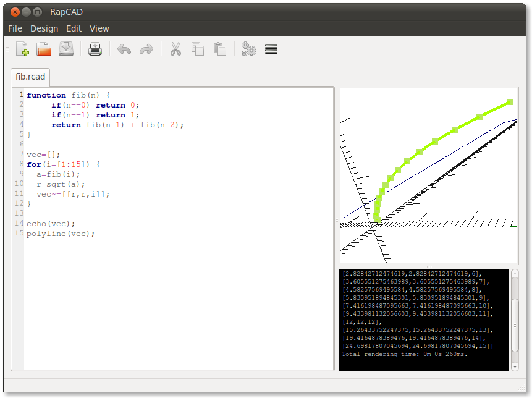
Task: Click the Paste clipboard icon
Action: (x=219, y=49)
